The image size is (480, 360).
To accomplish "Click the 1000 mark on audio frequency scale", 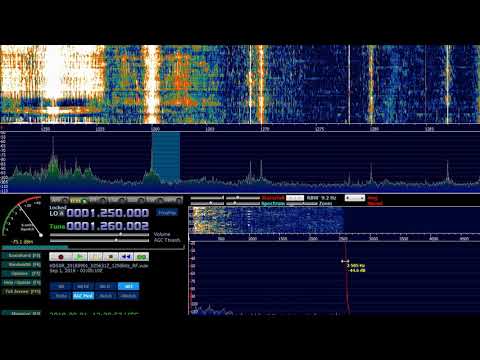I will coord(252,239).
